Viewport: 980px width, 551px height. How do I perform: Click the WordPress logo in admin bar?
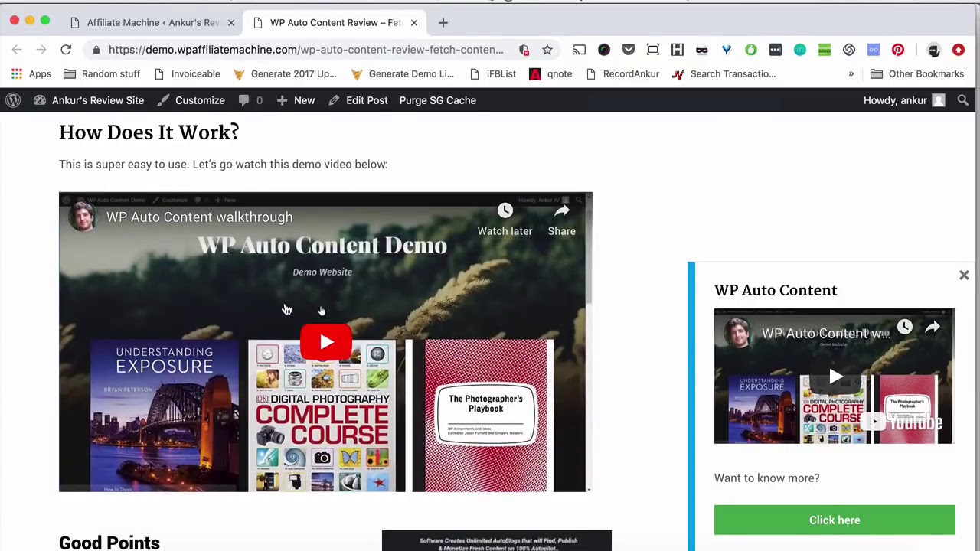click(13, 100)
